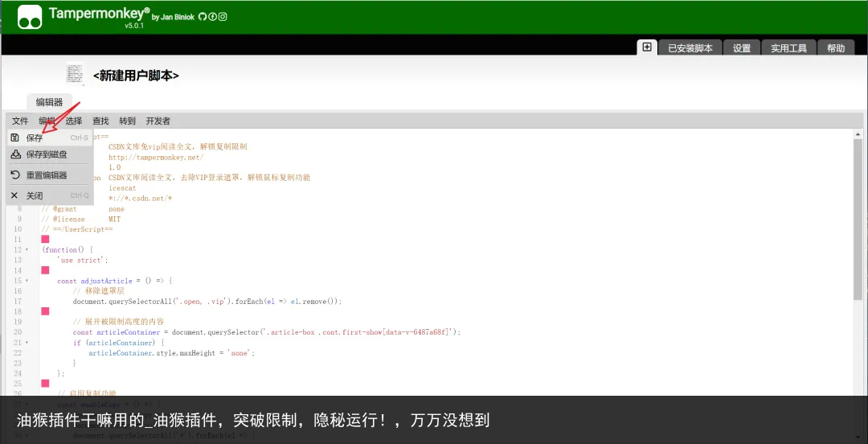Click the editor vertical scrollbar thumb
This screenshot has width=868, height=444.
coord(858,219)
